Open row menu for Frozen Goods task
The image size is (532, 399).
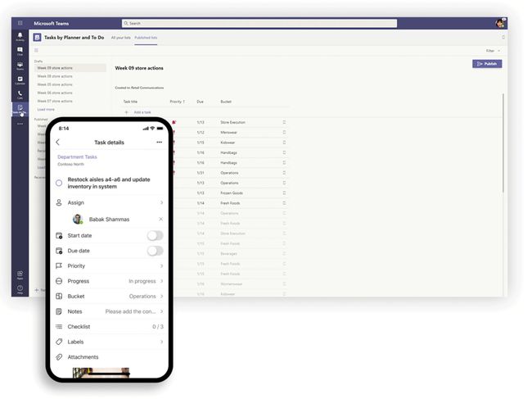(284, 193)
